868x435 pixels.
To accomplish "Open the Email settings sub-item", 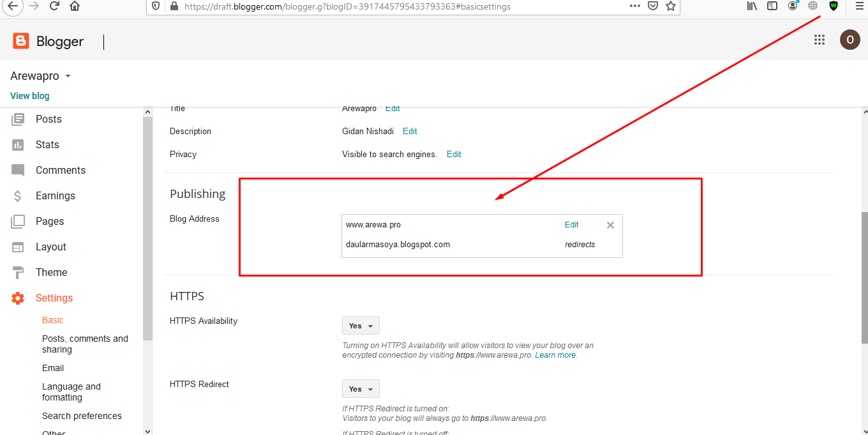I will point(53,368).
